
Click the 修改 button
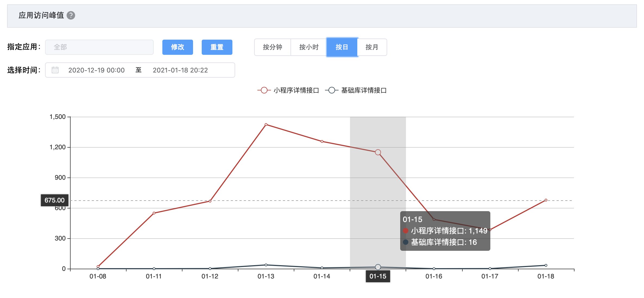pyautogui.click(x=178, y=47)
